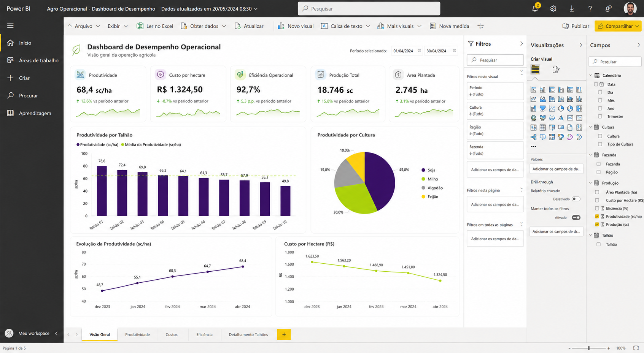Click the Produtividade card icon
Image resolution: width=644 pixels, height=353 pixels.
pyautogui.click(x=80, y=74)
